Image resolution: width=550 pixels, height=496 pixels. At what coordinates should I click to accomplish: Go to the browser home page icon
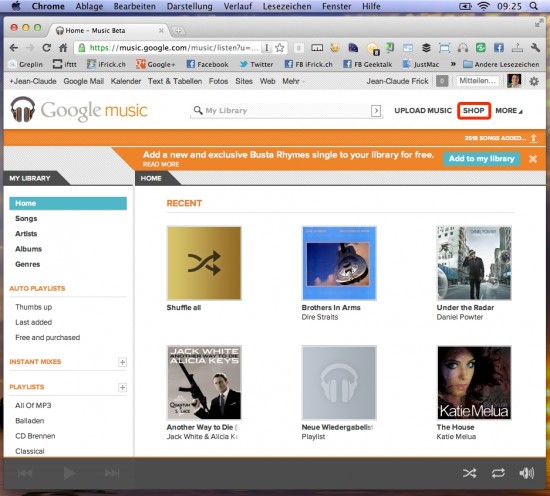63,48
